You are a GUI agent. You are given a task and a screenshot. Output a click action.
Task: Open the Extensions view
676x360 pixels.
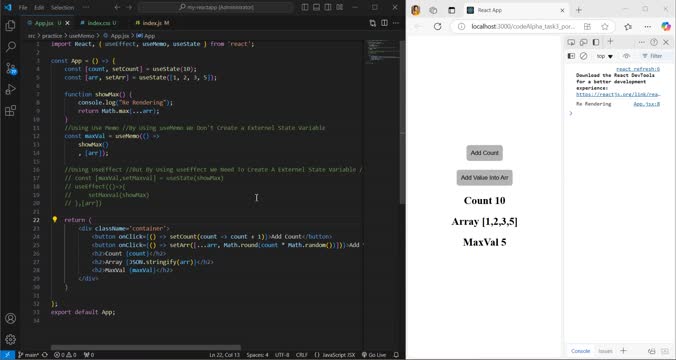[10, 110]
